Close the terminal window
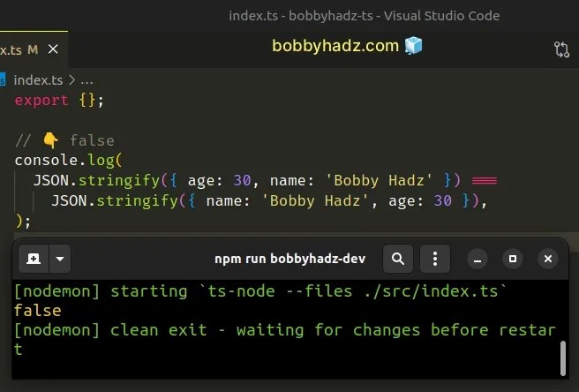 point(548,259)
